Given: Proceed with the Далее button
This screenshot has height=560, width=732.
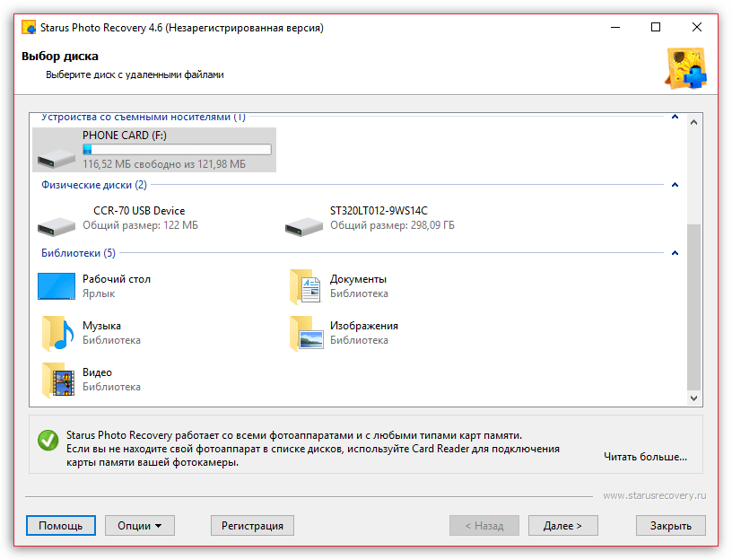Looking at the screenshot, I should coord(562,526).
